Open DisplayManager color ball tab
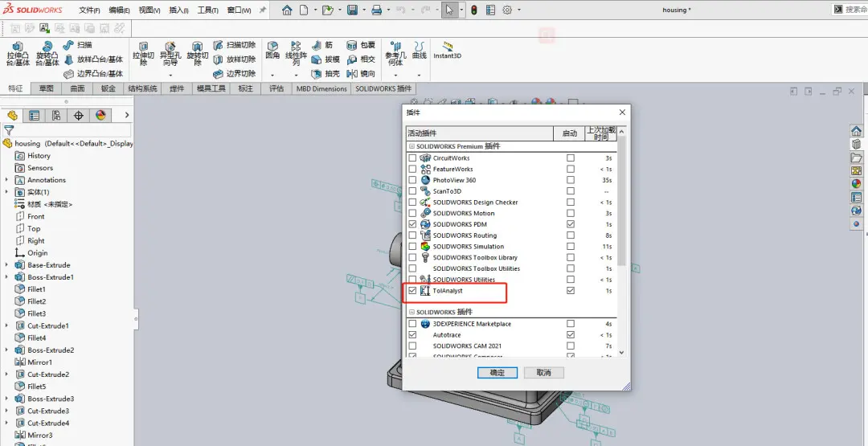 100,115
